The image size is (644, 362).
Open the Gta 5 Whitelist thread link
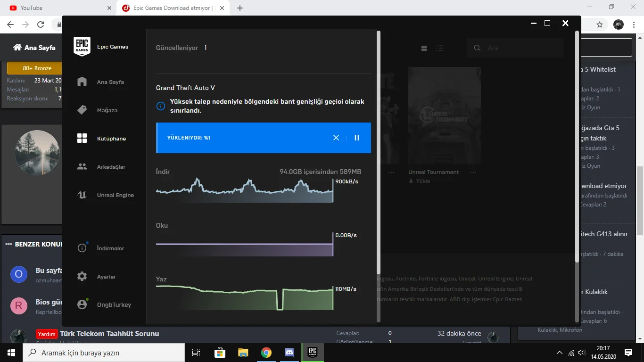point(598,69)
